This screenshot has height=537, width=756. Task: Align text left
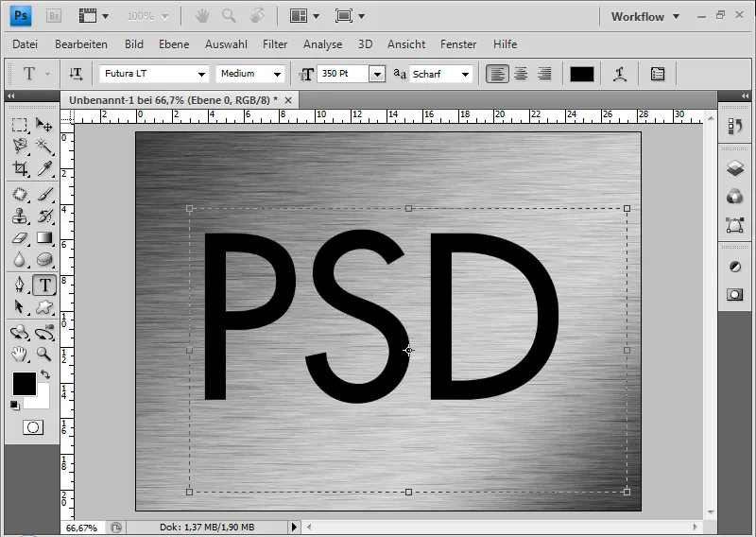[x=497, y=74]
